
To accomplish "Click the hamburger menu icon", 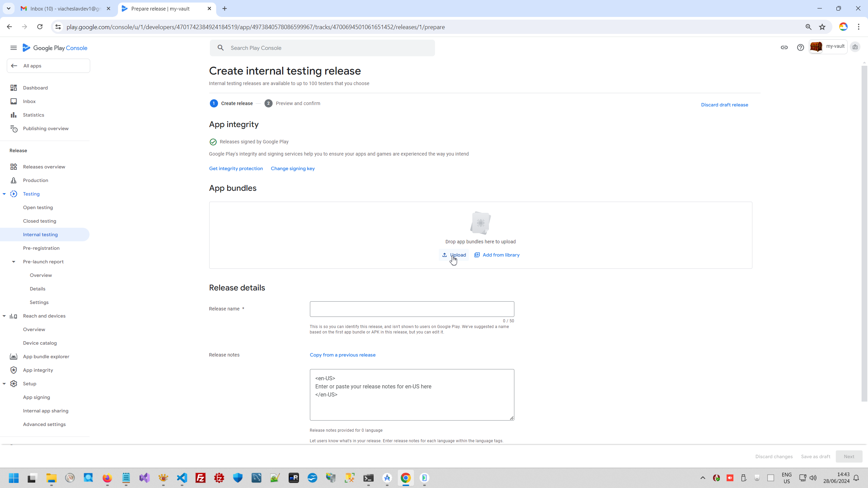I will pos(14,48).
